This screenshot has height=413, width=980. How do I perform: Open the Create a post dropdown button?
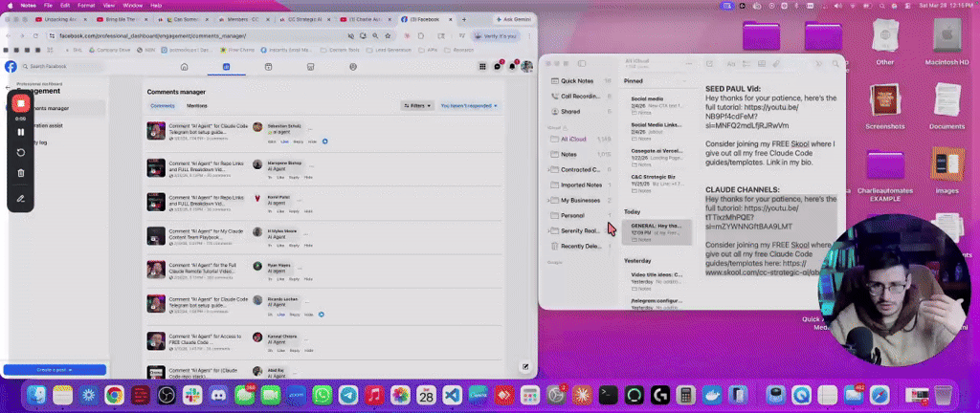pyautogui.click(x=55, y=370)
